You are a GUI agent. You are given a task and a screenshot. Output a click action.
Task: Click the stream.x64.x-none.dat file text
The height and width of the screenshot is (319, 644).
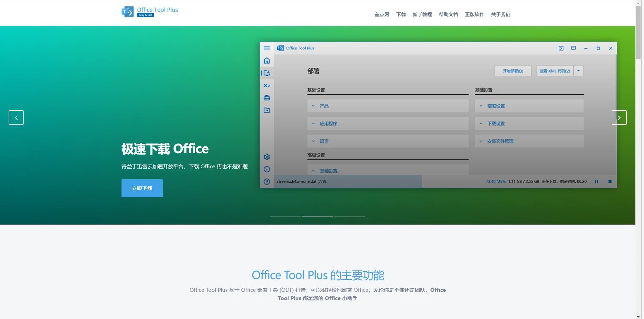point(301,182)
